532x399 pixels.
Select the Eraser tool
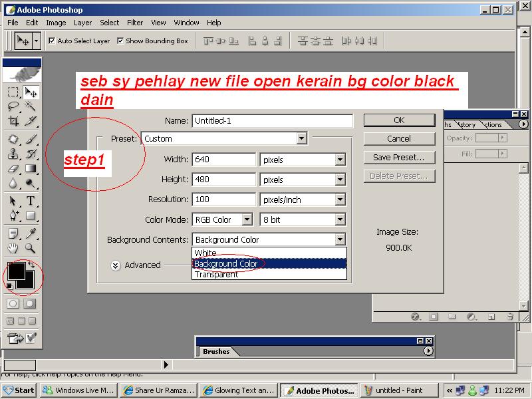[x=13, y=168]
